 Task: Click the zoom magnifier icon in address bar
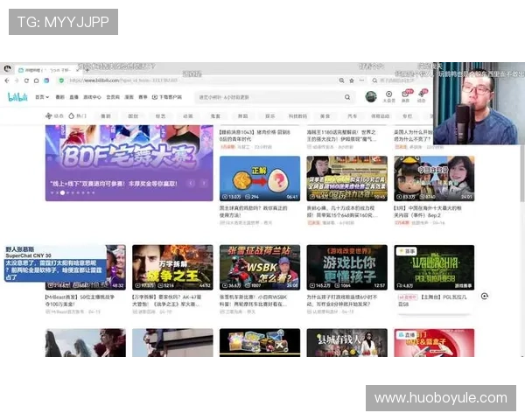pos(341,80)
